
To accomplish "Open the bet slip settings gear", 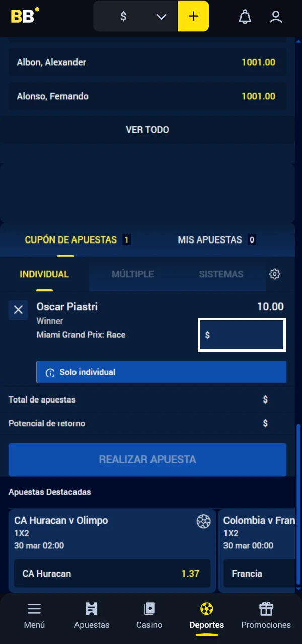I will click(274, 274).
